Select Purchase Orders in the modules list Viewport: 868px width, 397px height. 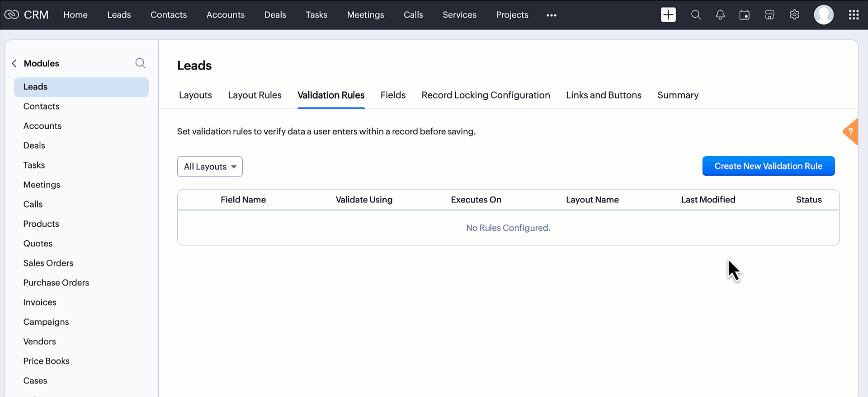click(x=56, y=283)
